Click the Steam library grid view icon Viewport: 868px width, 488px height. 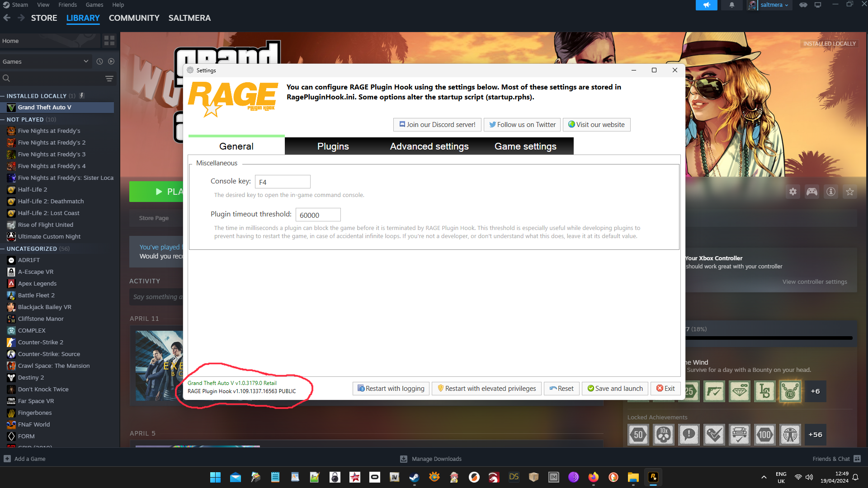pos(109,41)
